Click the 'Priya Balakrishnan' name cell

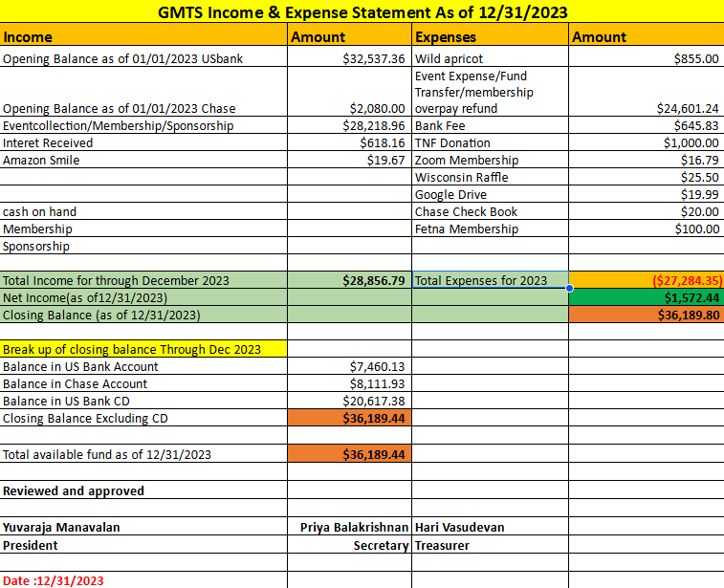click(x=349, y=527)
